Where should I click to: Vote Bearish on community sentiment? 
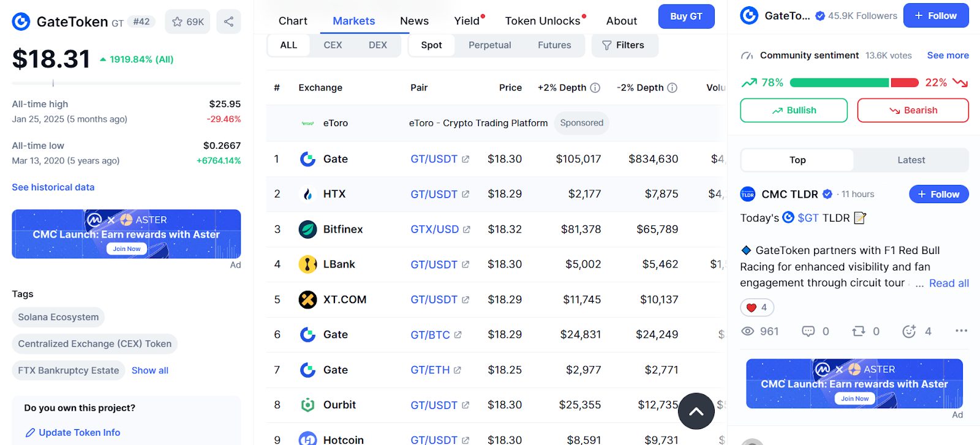(913, 110)
